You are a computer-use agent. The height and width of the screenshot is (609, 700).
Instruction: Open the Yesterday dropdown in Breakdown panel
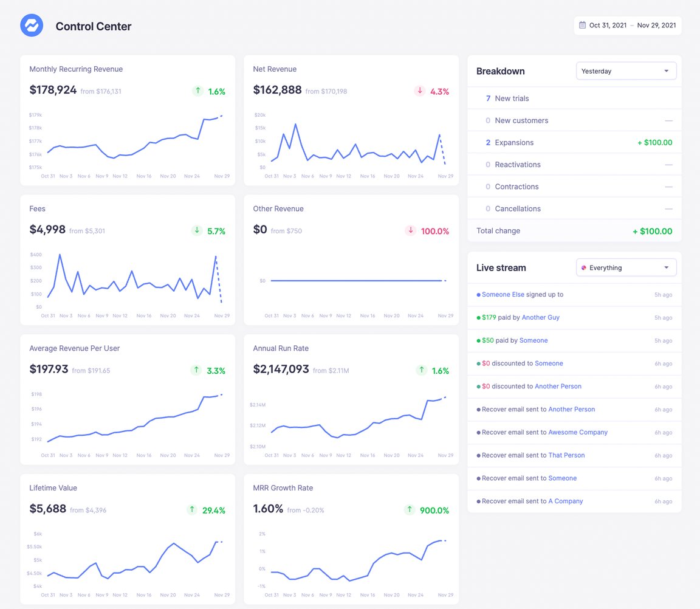[626, 71]
